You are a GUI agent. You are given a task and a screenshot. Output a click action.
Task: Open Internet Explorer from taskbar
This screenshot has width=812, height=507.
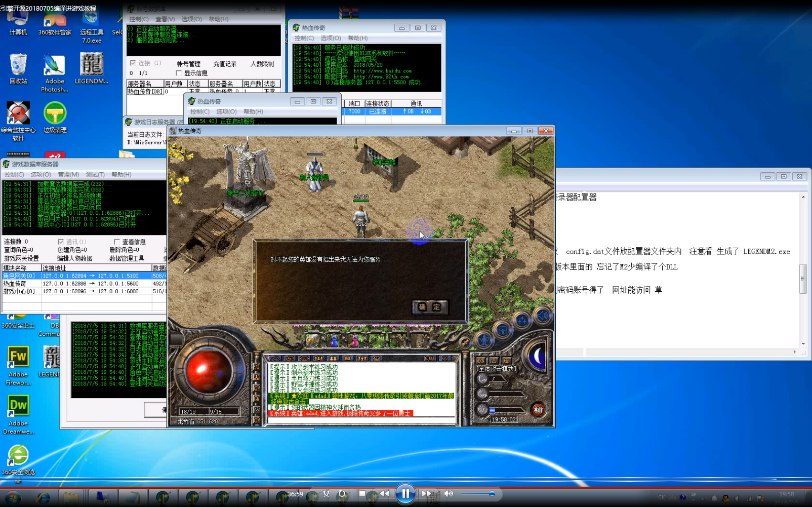point(43,498)
